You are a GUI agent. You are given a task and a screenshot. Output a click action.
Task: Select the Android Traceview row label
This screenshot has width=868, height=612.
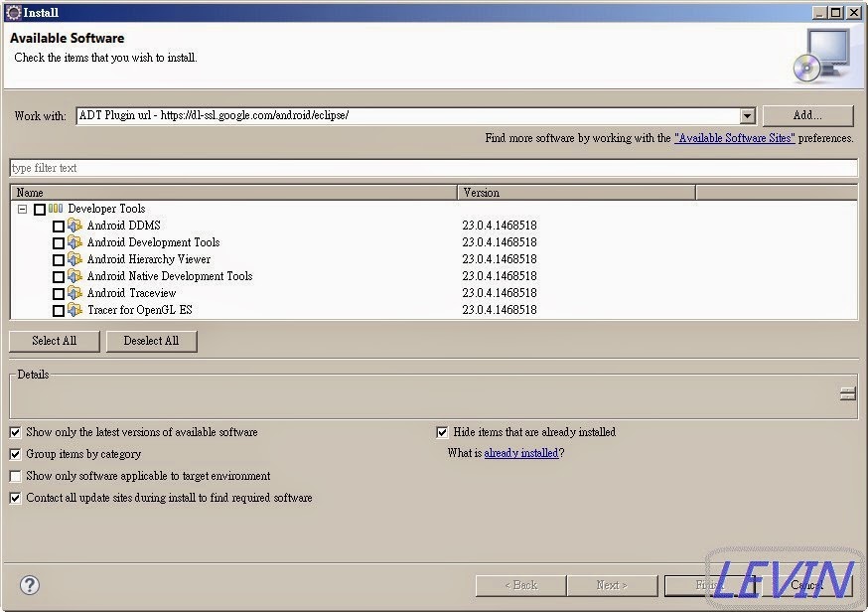pyautogui.click(x=131, y=293)
